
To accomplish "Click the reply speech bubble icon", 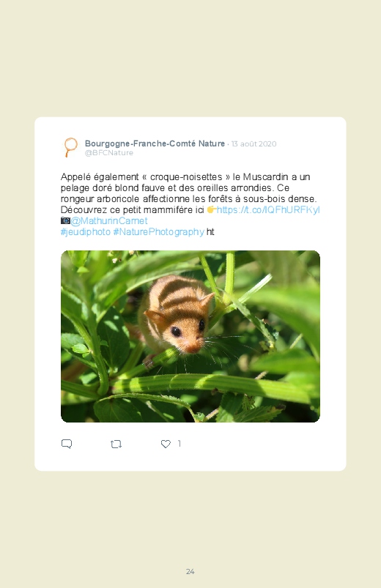I will tap(67, 444).
